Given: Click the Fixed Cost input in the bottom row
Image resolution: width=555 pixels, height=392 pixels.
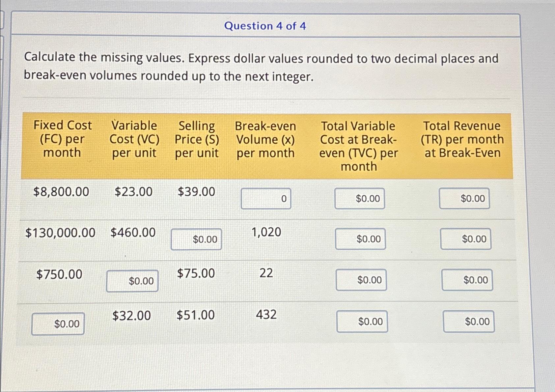Looking at the screenshot, I should pos(58,324).
